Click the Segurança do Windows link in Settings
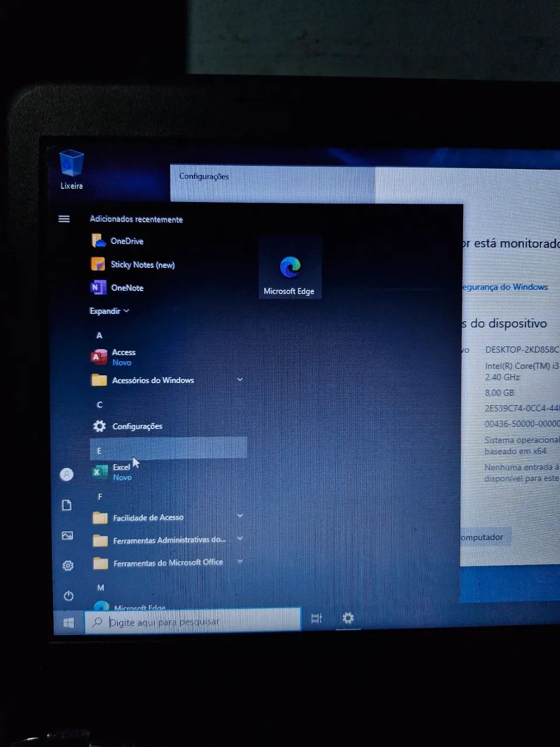 (x=505, y=287)
